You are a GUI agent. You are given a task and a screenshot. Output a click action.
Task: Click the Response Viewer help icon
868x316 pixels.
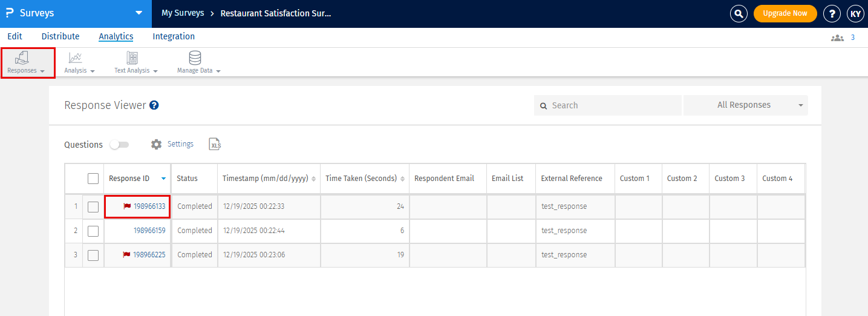coord(154,105)
